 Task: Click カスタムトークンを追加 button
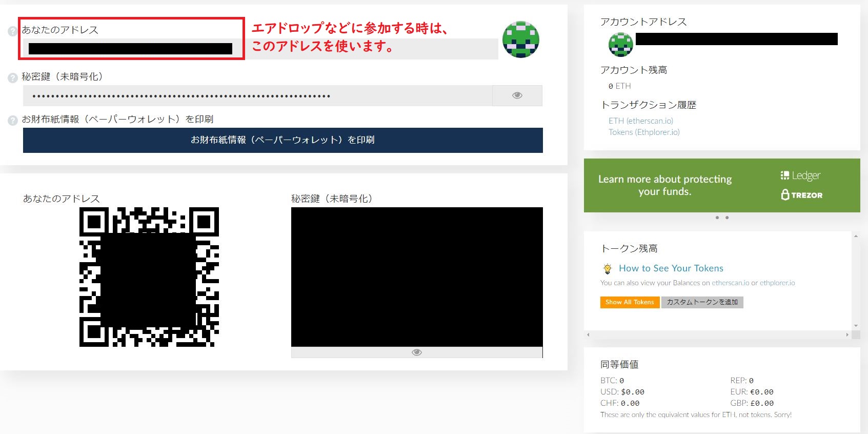(x=702, y=302)
